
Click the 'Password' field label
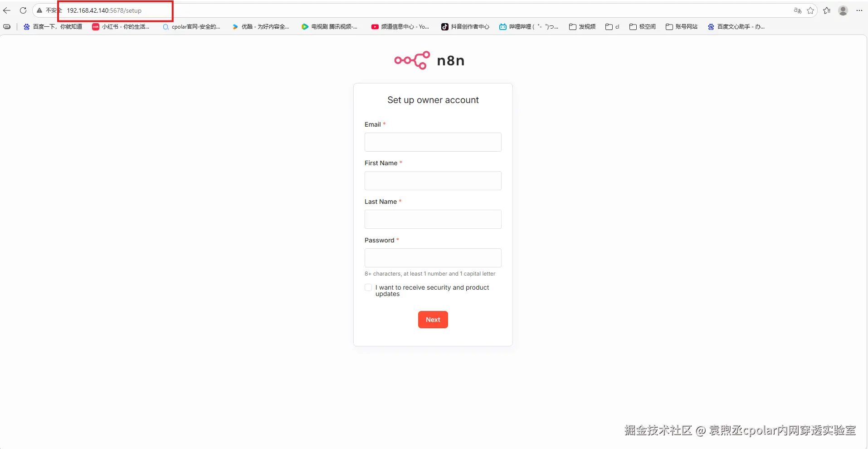[x=380, y=240]
